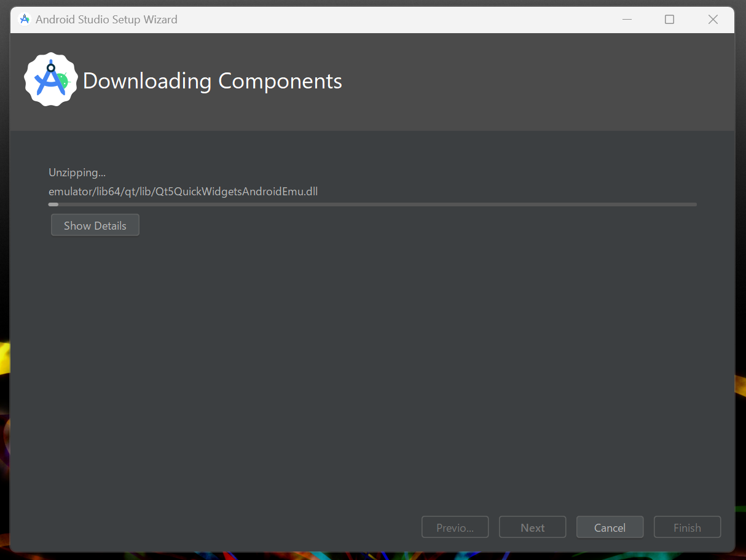Click the Qt5QuickWidgetsAndroidEmu.dll file path text

[x=183, y=191]
